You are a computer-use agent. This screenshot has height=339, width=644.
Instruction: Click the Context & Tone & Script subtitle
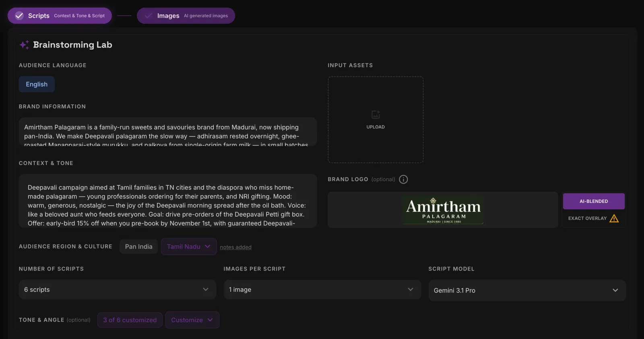pos(79,16)
